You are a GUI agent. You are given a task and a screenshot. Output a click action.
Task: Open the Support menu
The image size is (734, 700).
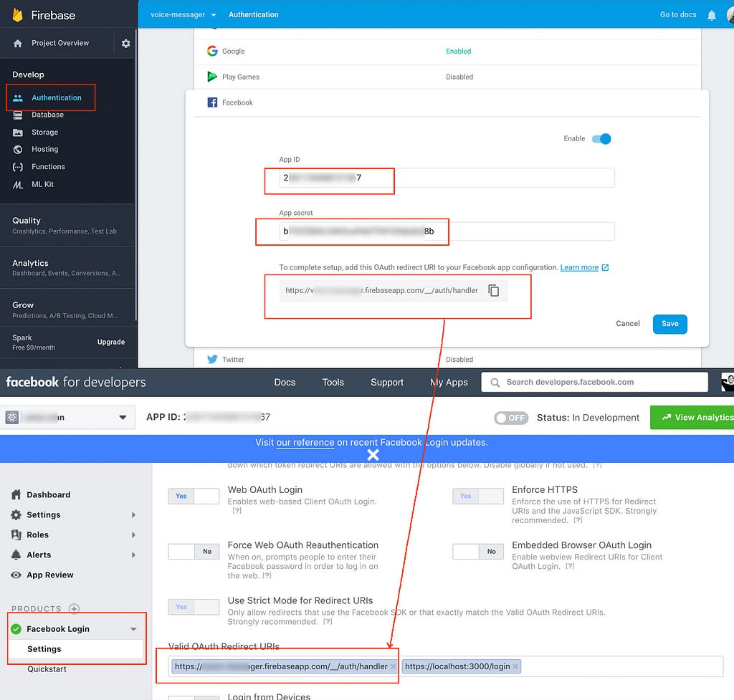(x=386, y=383)
